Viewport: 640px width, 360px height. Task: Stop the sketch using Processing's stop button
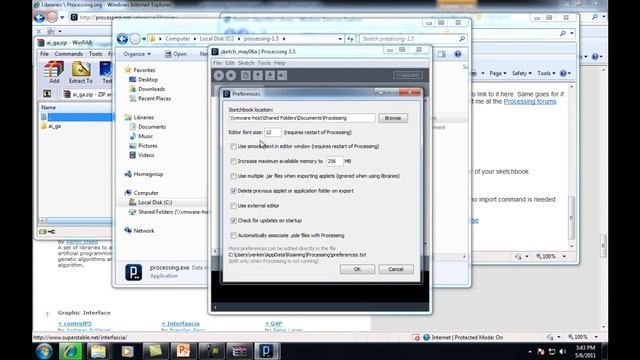point(231,75)
